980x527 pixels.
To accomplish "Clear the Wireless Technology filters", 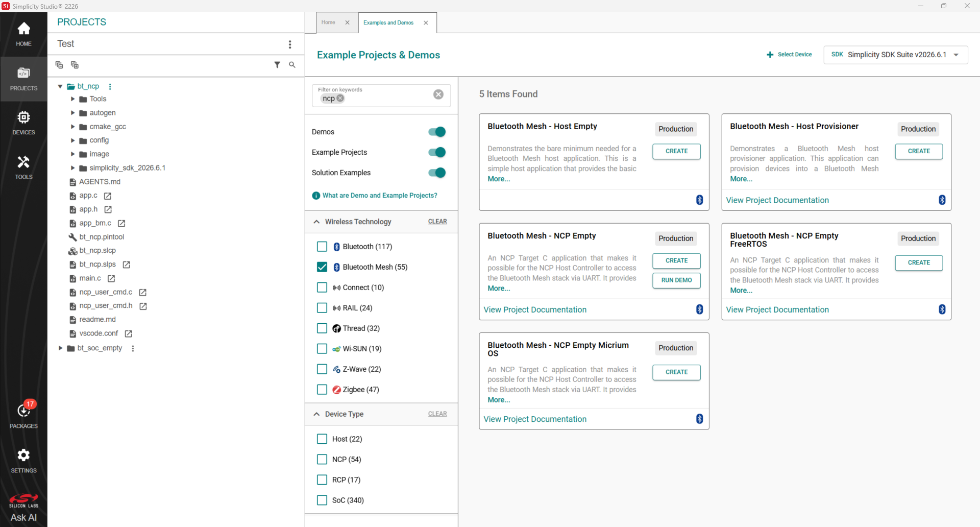I will click(x=437, y=222).
